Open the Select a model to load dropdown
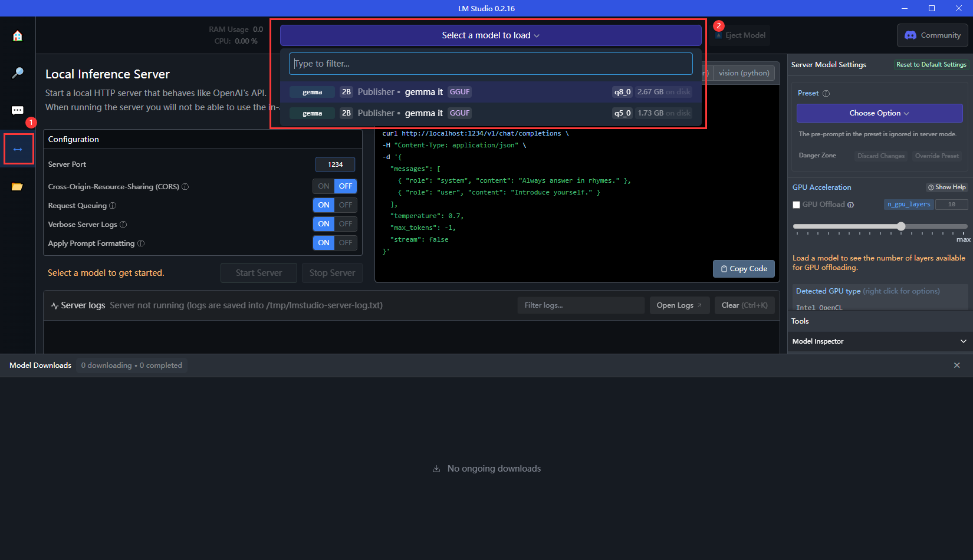The image size is (973, 560). (491, 35)
